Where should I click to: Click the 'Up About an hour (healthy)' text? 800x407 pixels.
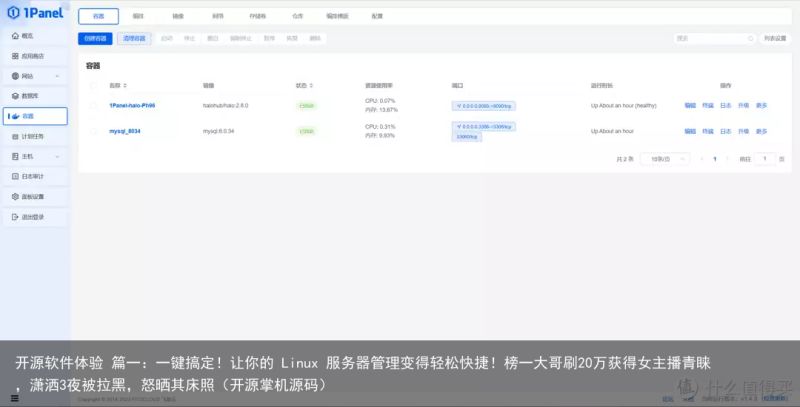[x=623, y=106]
